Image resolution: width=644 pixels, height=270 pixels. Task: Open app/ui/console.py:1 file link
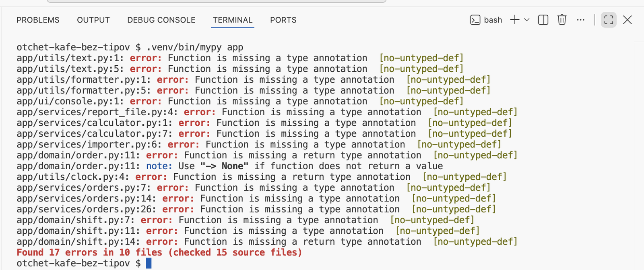tap(70, 102)
